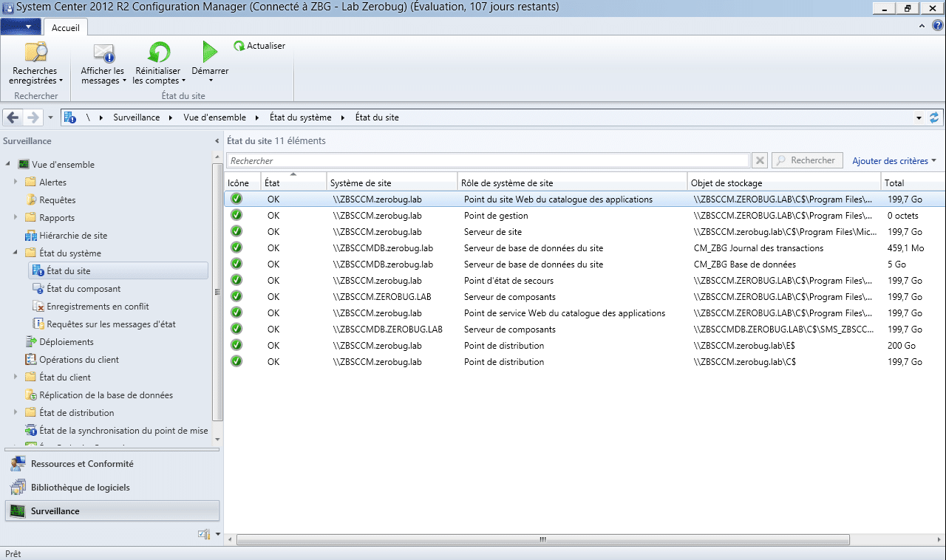Click the help icon on the ribbon
This screenshot has width=946, height=560.
[938, 25]
